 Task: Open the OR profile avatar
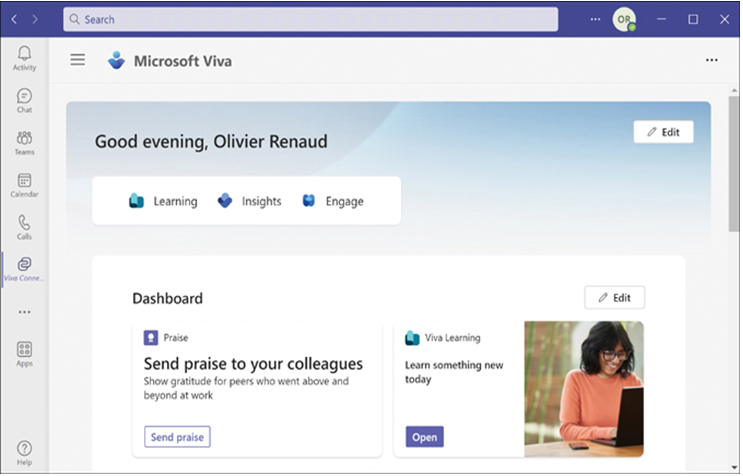(624, 19)
